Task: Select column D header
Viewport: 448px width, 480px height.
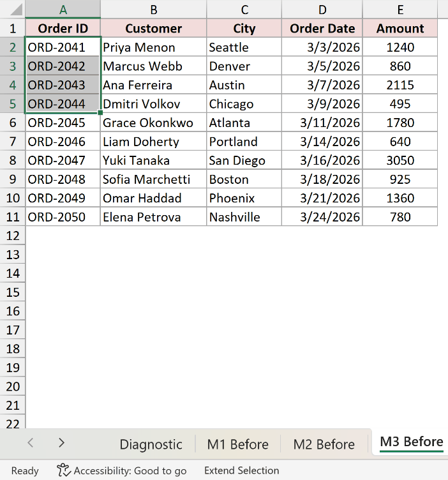Action: (322, 10)
